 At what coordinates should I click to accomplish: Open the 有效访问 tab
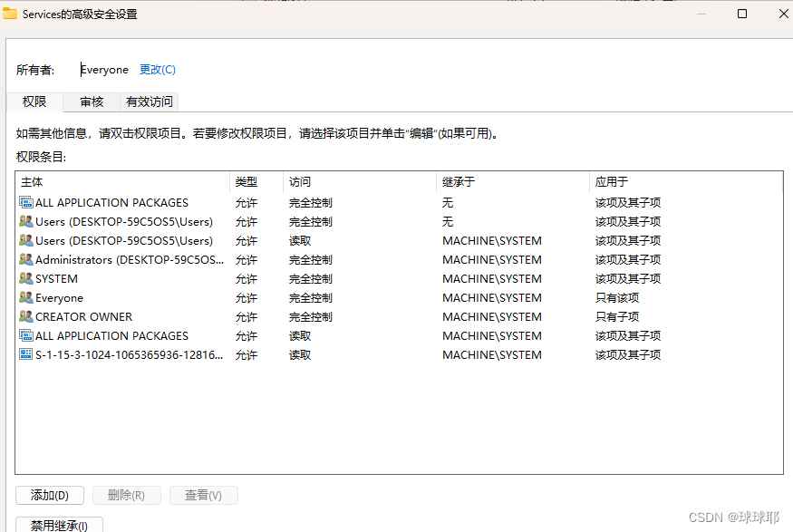click(x=149, y=102)
